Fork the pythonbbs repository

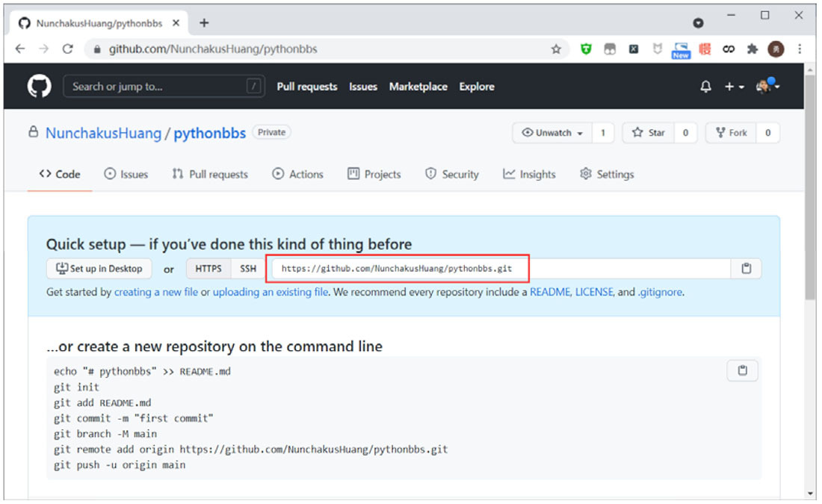[731, 133]
